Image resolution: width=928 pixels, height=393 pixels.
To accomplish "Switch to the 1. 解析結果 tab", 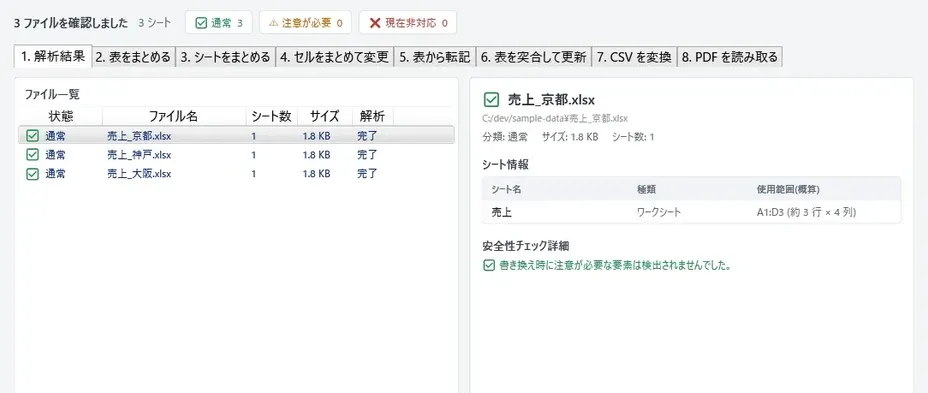I will coord(53,56).
